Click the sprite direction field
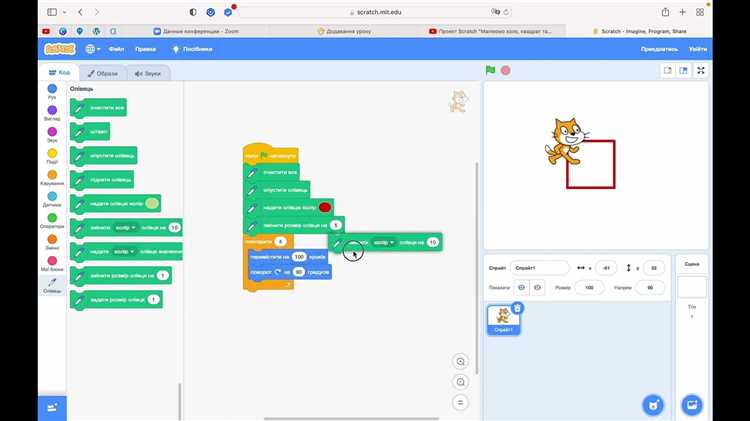 [x=650, y=288]
